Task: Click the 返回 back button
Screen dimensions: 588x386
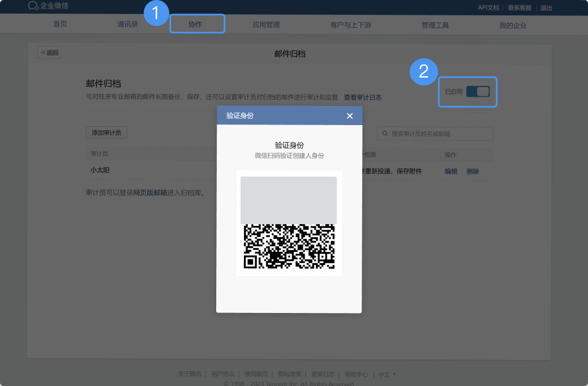Action: [49, 53]
